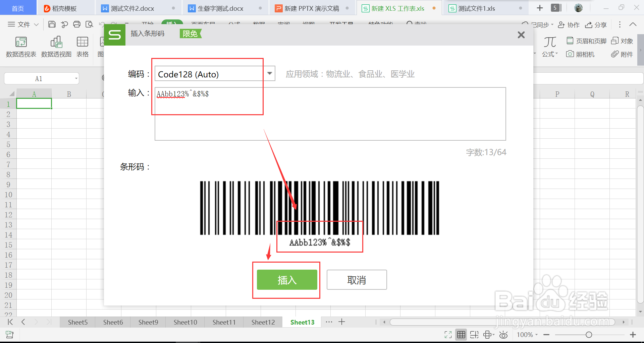The height and width of the screenshot is (343, 644).
Task: Select row 10 header
Action: 8,195
